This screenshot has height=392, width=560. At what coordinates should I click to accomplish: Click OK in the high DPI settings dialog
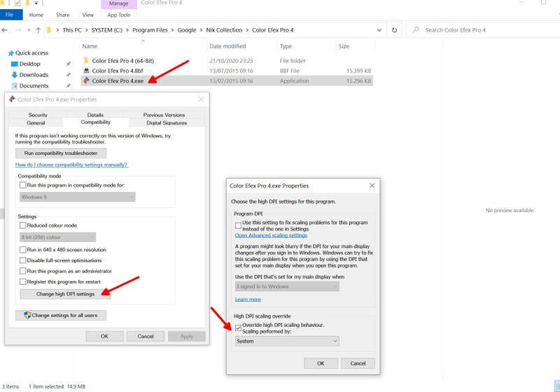pyautogui.click(x=321, y=363)
